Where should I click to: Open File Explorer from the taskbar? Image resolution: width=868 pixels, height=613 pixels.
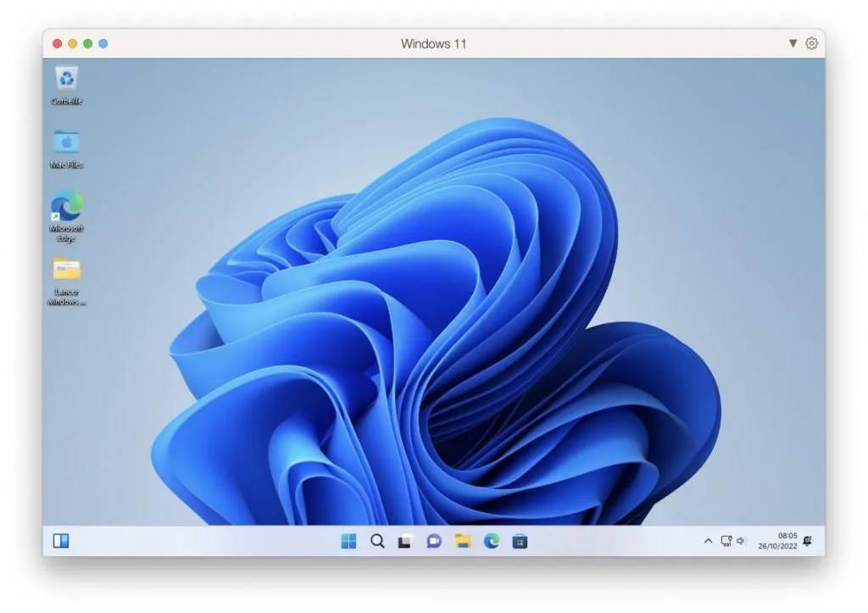[x=463, y=541]
